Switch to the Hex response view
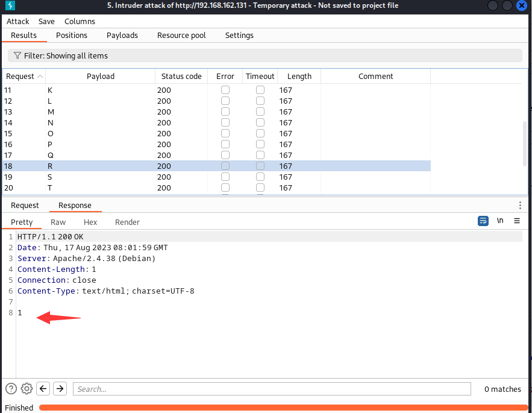This screenshot has height=413, width=532. point(90,222)
